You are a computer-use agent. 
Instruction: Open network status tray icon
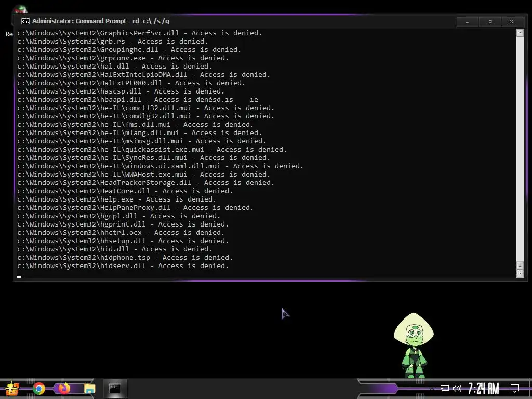tap(445, 389)
